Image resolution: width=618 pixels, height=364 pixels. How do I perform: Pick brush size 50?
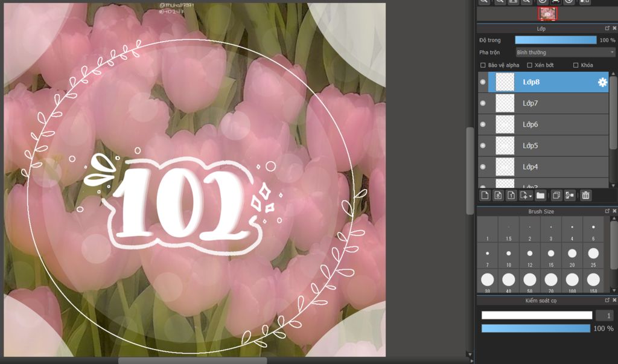(x=530, y=281)
